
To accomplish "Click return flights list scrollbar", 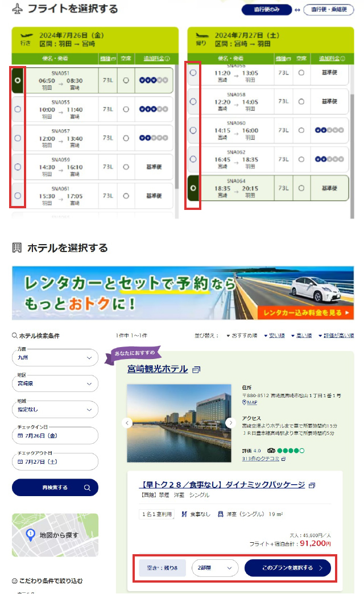I will coord(352,155).
